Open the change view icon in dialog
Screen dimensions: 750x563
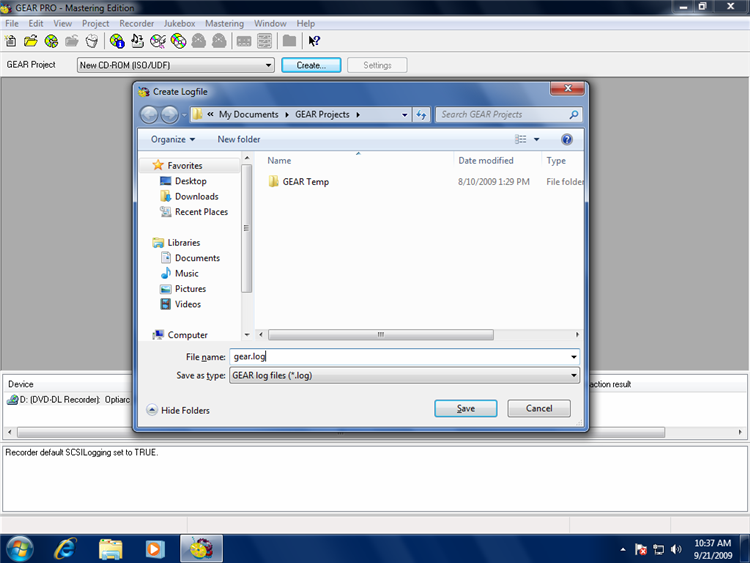(521, 139)
